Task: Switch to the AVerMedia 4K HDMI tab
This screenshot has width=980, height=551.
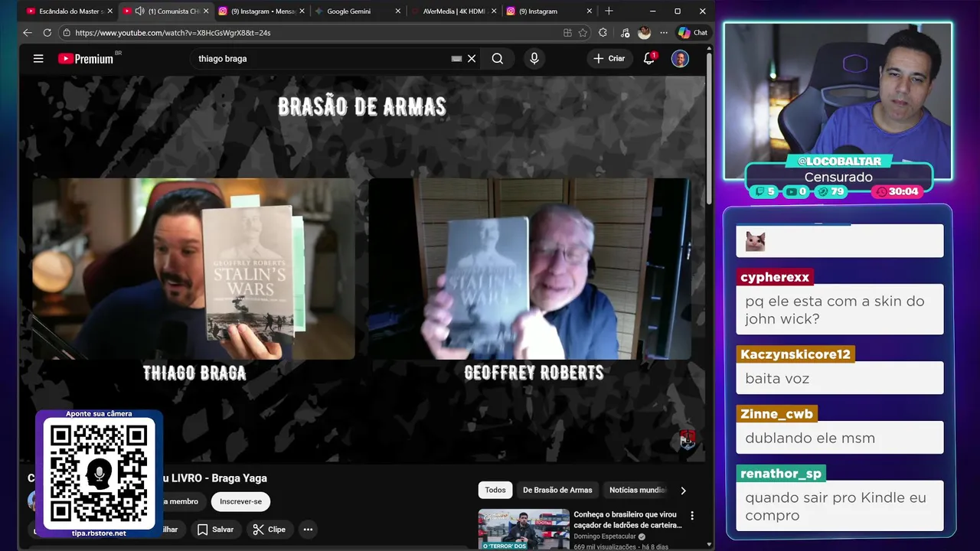Action: 452,11
